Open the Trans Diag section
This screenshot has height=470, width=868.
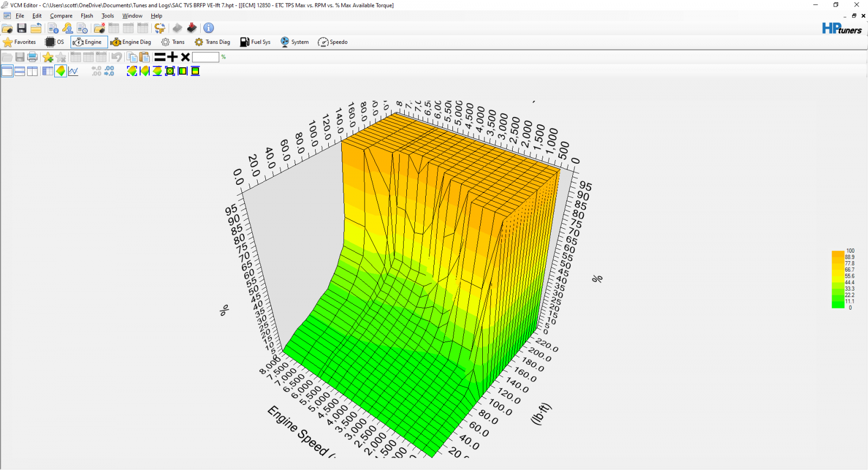tap(213, 42)
